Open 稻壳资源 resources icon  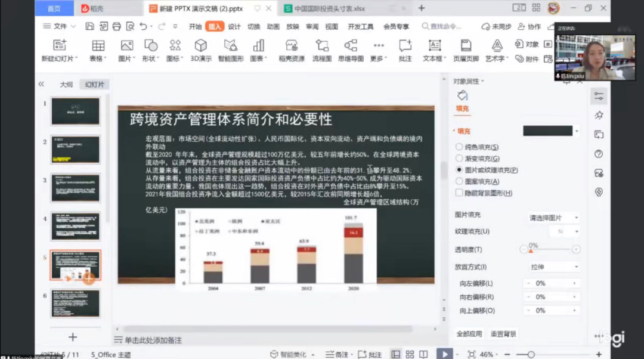(x=292, y=46)
